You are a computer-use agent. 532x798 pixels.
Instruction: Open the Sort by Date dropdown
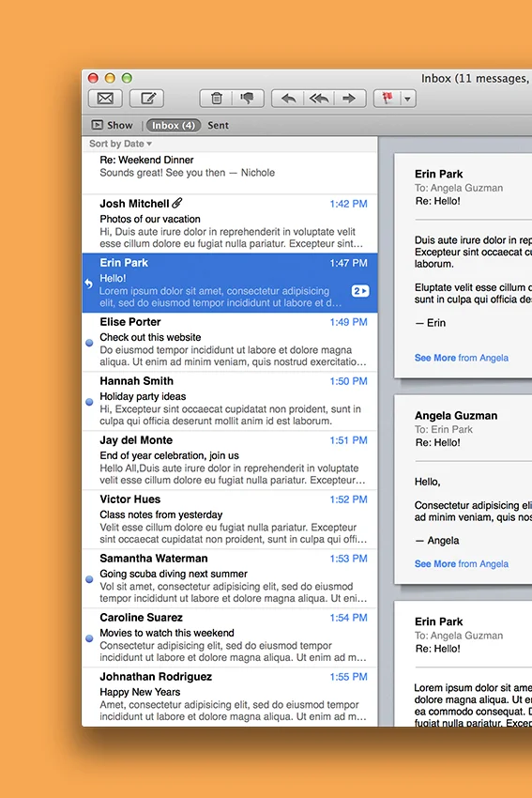[120, 144]
